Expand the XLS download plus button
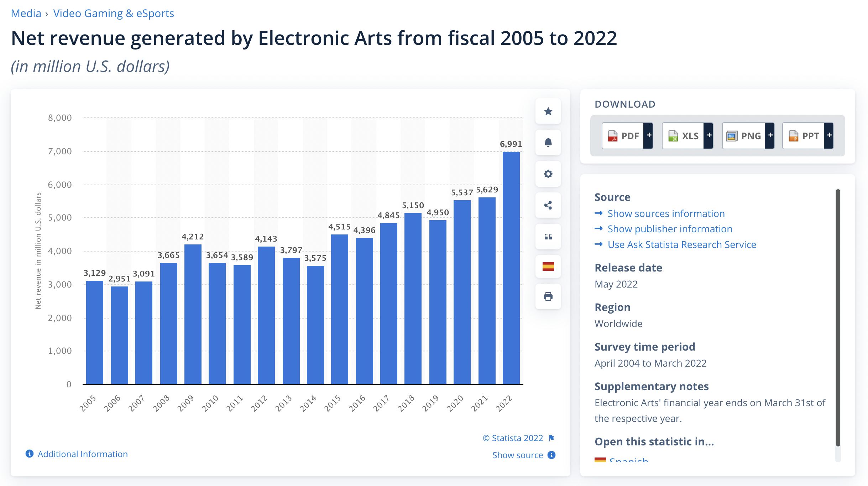The width and height of the screenshot is (868, 486). (x=709, y=135)
